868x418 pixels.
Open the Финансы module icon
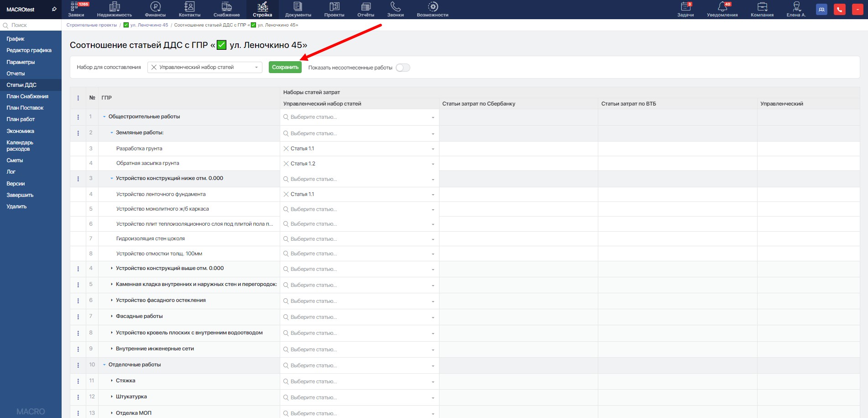155,7
